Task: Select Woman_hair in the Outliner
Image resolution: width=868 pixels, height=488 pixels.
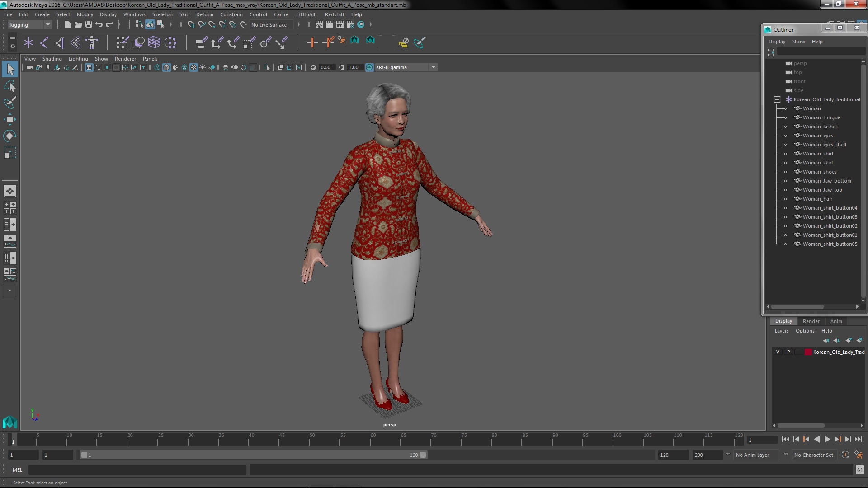Action: [817, 199]
